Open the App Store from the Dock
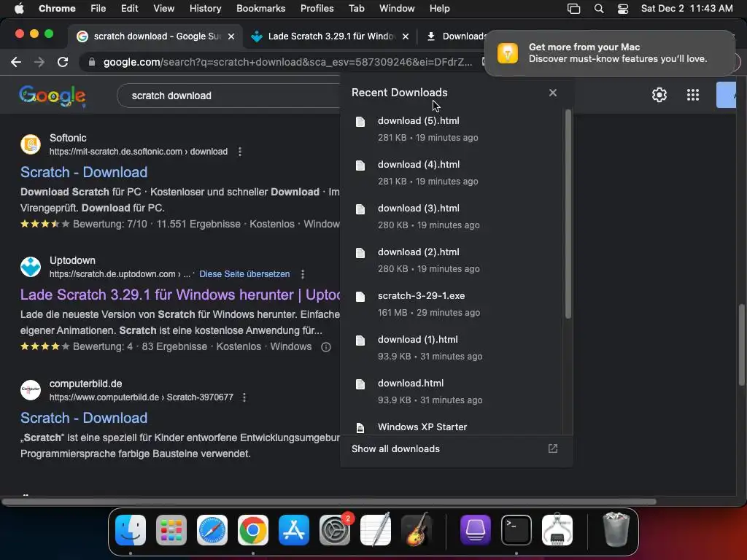This screenshot has width=747, height=560. (x=294, y=530)
